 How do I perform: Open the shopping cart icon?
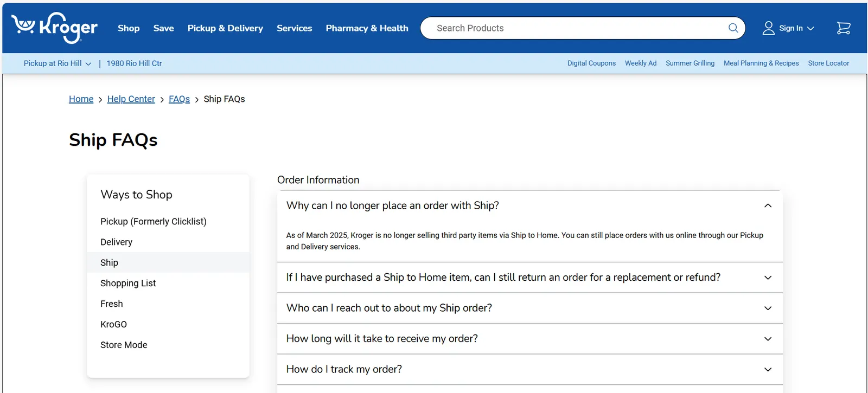844,28
